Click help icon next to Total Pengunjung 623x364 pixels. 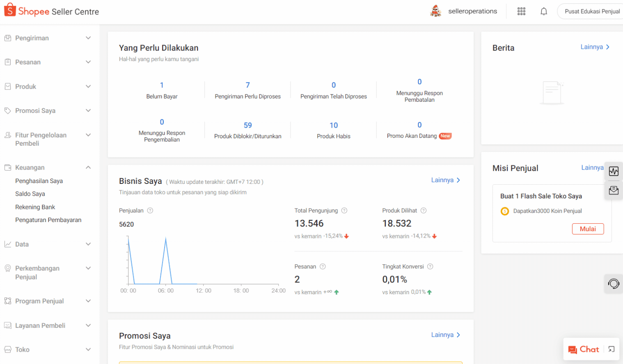344,211
